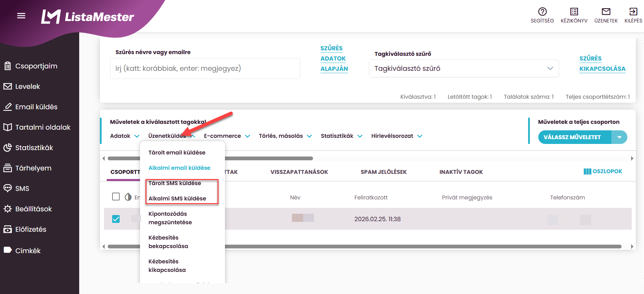This screenshot has width=644, height=294.
Task: Tick the select-all checkbox in the table header
Action: [116, 197]
